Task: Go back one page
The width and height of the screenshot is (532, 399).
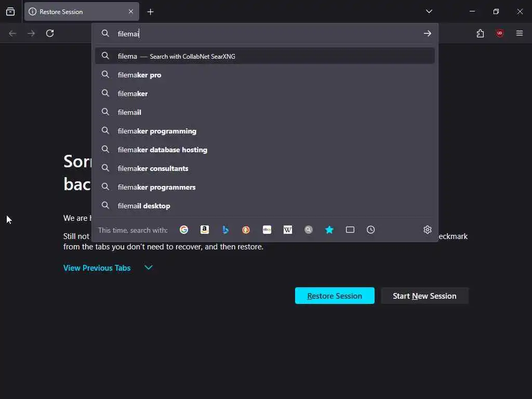Action: tap(12, 33)
